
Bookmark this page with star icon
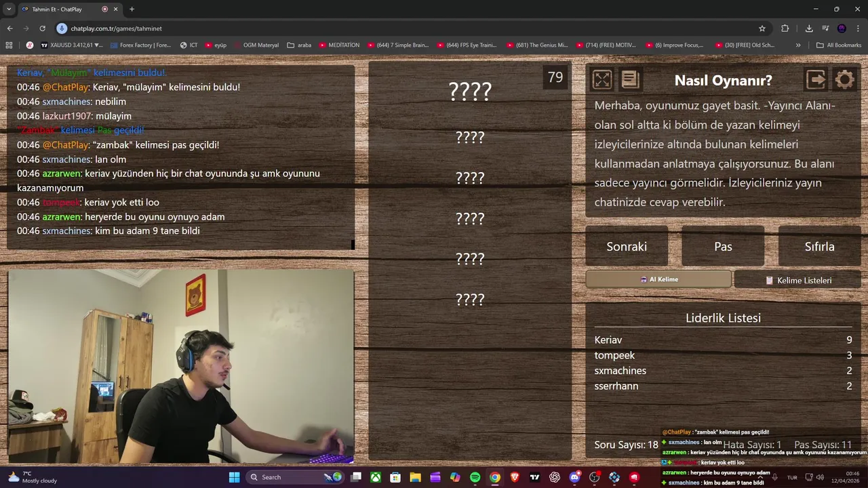[x=762, y=28]
